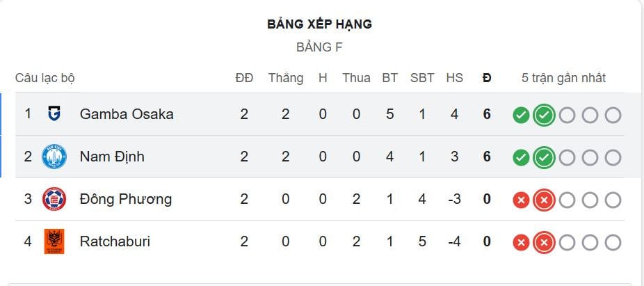Click the Đ points column header
The image size is (644, 286).
coord(487,78)
